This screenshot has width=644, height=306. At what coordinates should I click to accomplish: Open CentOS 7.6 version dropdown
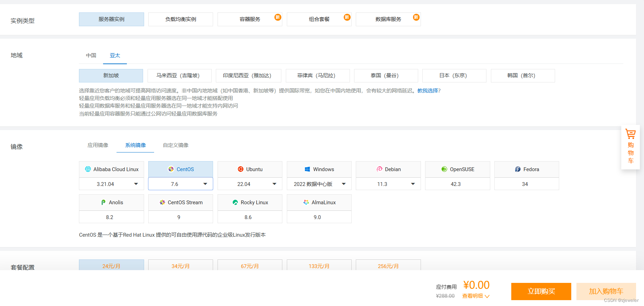181,184
